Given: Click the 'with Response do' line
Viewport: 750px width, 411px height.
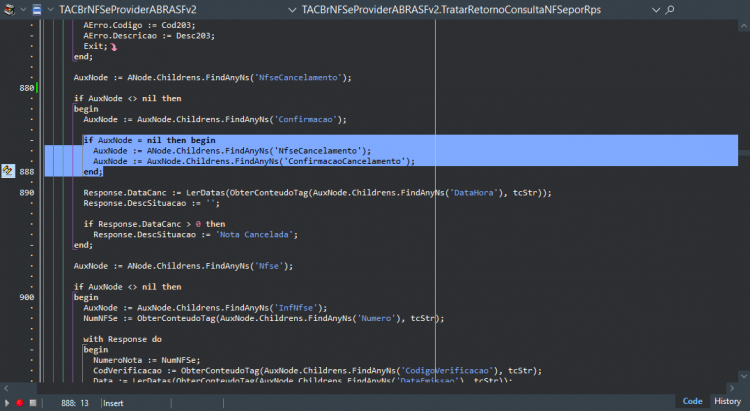Looking at the screenshot, I should 122,339.
